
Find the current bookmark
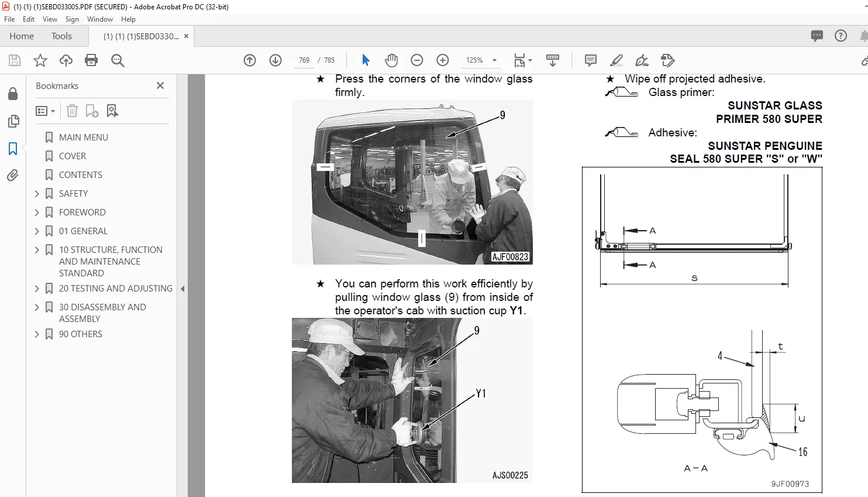click(112, 111)
